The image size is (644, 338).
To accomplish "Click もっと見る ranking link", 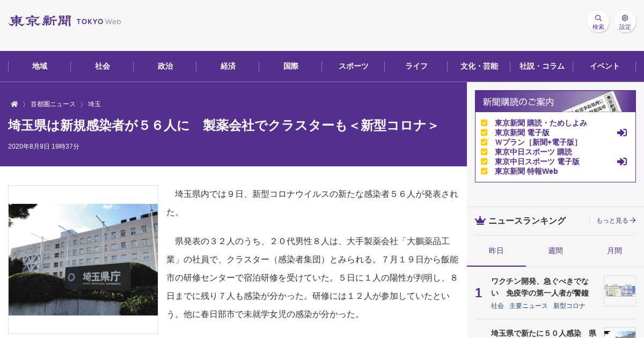I will pyautogui.click(x=616, y=221).
